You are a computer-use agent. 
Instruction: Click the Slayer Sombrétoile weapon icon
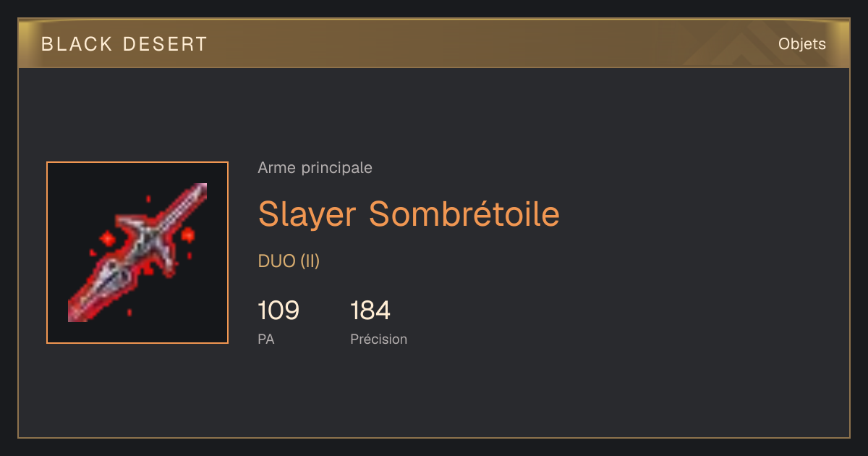point(137,253)
